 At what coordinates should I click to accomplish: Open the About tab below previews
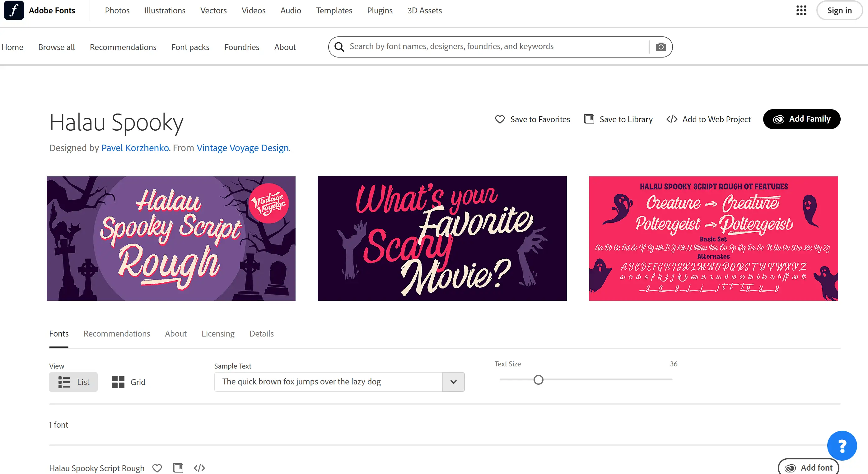click(x=176, y=334)
